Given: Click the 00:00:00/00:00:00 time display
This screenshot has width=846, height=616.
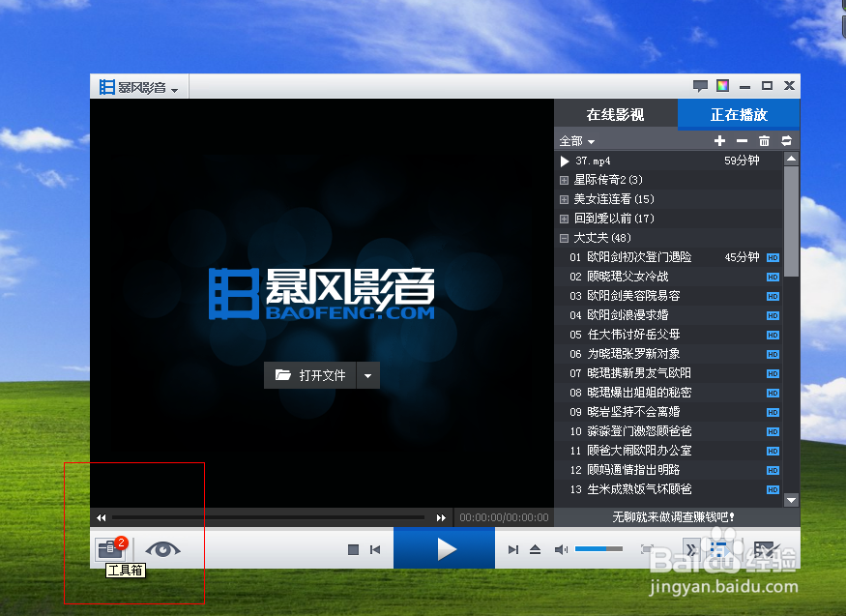Looking at the screenshot, I should pos(504,517).
